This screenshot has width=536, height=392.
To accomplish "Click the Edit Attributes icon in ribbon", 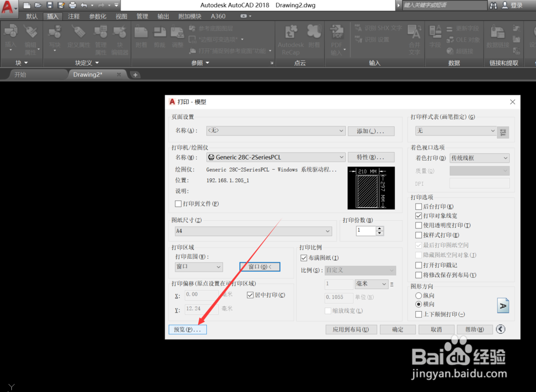I will point(31,32).
